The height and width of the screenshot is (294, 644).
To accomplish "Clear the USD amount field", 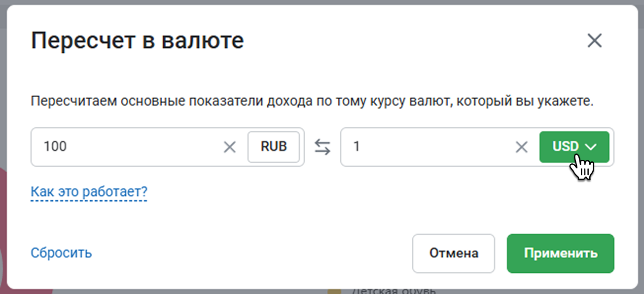I will pos(521,147).
